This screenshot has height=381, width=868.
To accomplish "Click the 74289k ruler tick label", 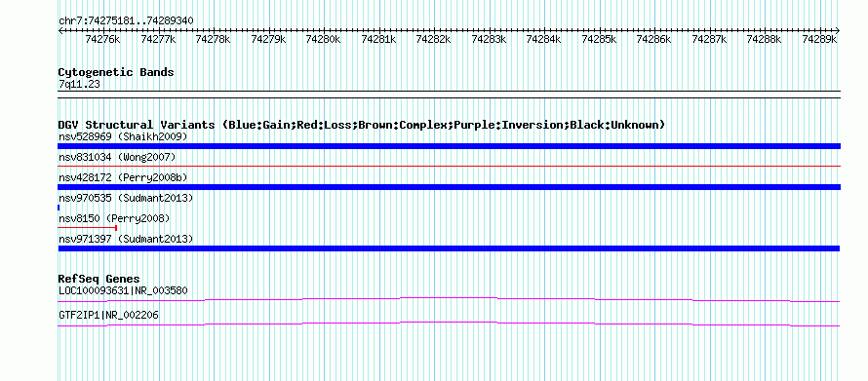I will click(x=819, y=39).
